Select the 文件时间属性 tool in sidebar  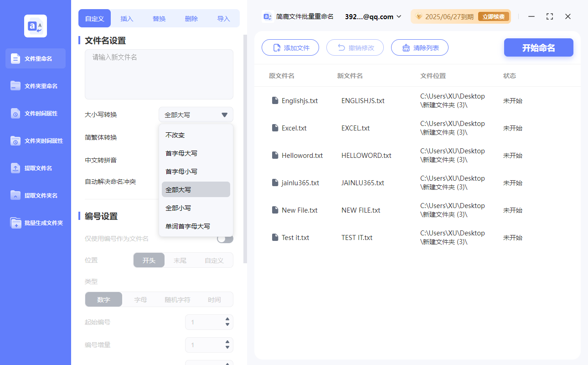35,113
